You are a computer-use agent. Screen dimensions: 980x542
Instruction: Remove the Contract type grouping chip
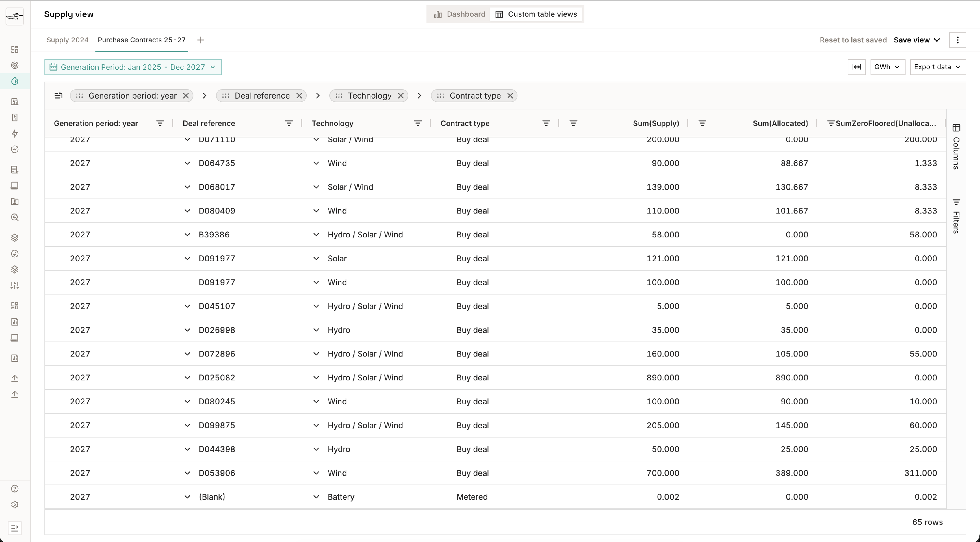(x=510, y=96)
